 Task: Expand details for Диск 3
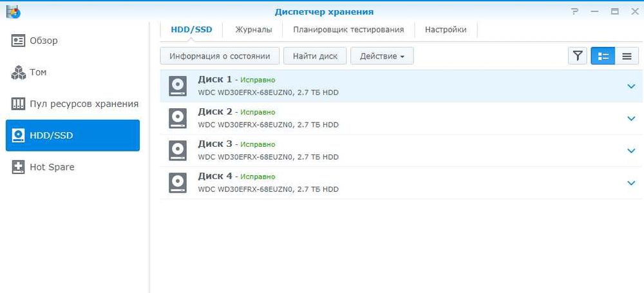pos(631,151)
